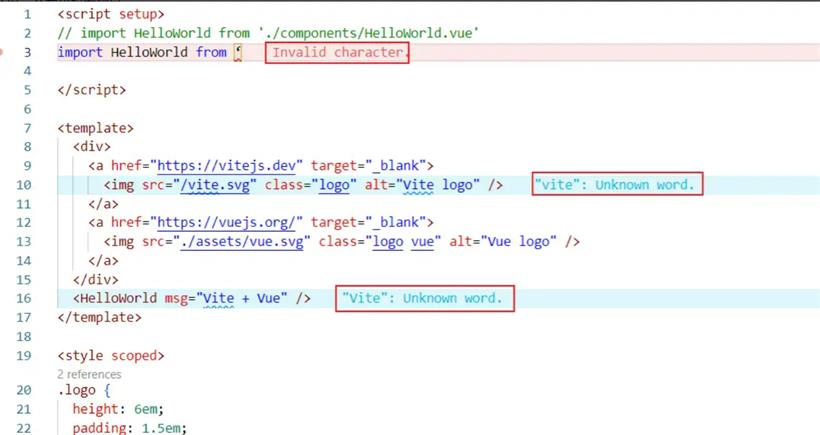Click the </a> closing tag on line 14
820x435 pixels.
click(103, 260)
